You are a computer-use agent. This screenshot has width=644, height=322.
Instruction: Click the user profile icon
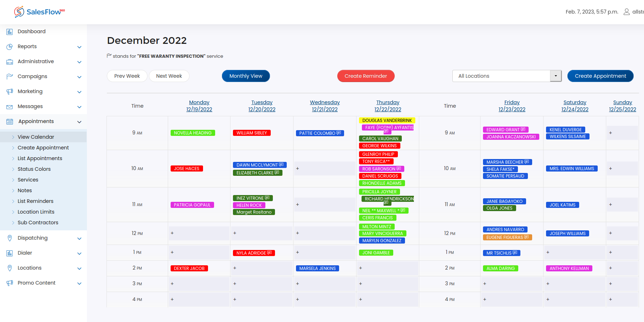tap(627, 12)
